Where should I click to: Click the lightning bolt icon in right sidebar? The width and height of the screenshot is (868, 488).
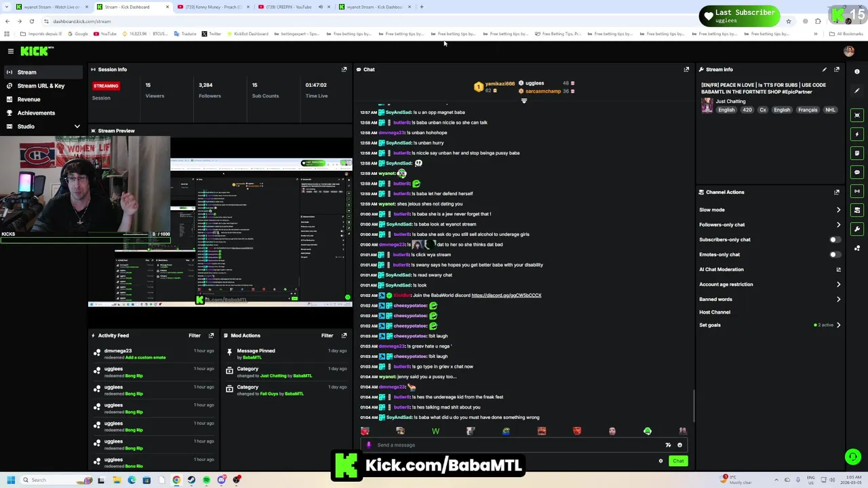[x=857, y=134]
